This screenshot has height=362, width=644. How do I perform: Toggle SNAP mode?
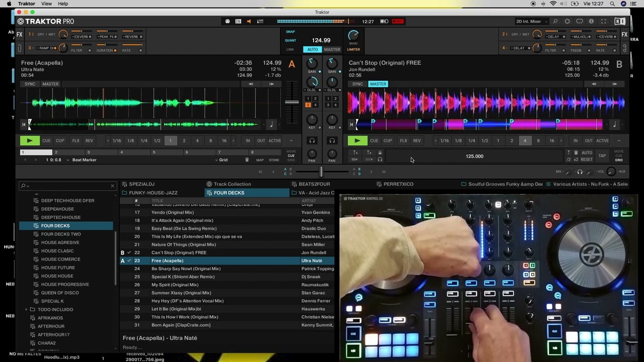(290, 32)
